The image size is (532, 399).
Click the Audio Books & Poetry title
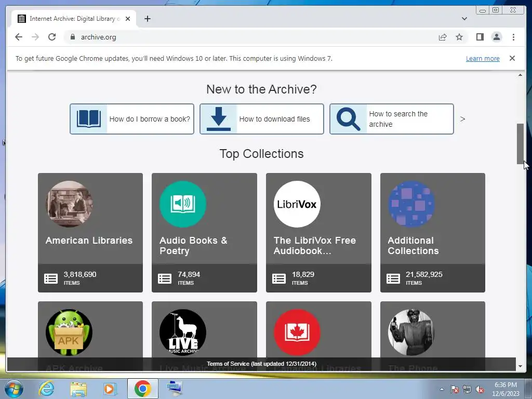pos(193,245)
